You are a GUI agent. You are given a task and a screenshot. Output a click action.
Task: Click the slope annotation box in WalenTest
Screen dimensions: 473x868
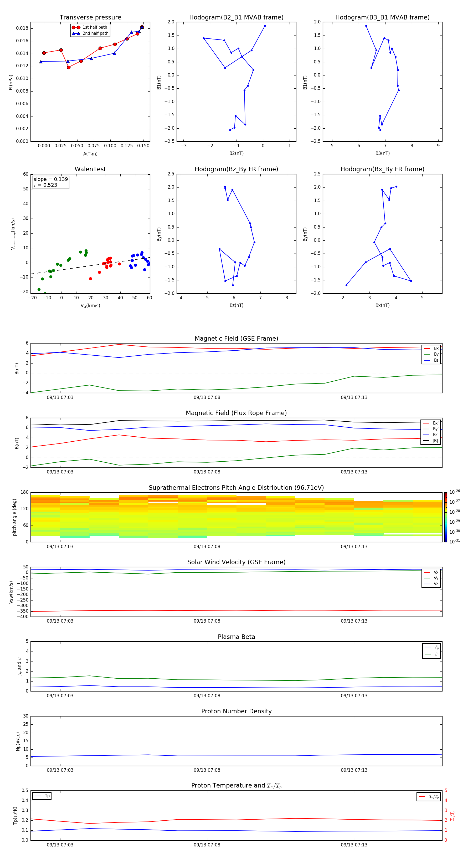(x=51, y=182)
